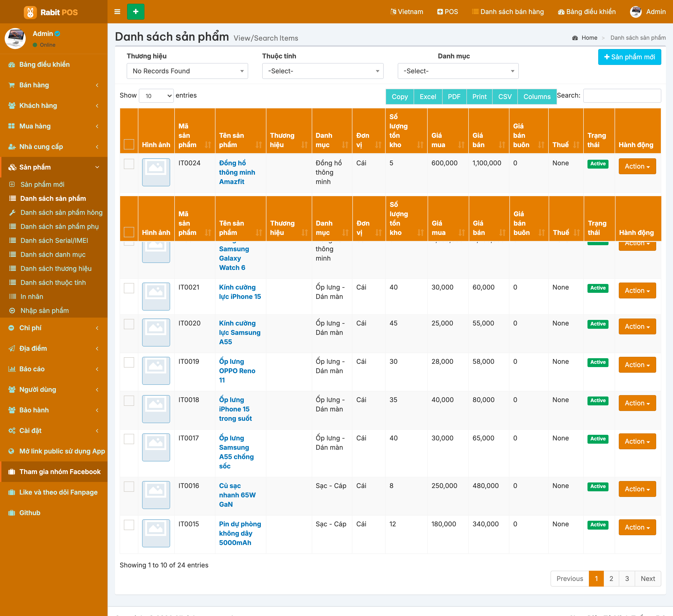Click the wrench icon for Danh sách sản phẩm hỏng

[x=12, y=212]
